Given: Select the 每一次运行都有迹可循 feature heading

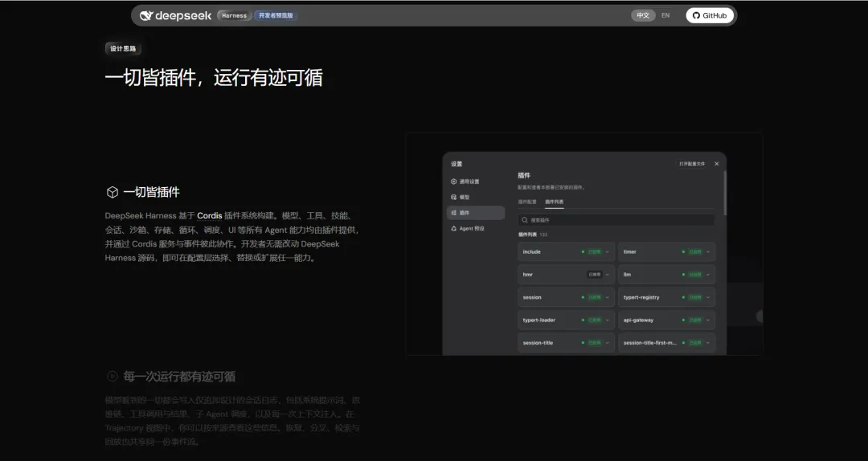Looking at the screenshot, I should click(179, 377).
